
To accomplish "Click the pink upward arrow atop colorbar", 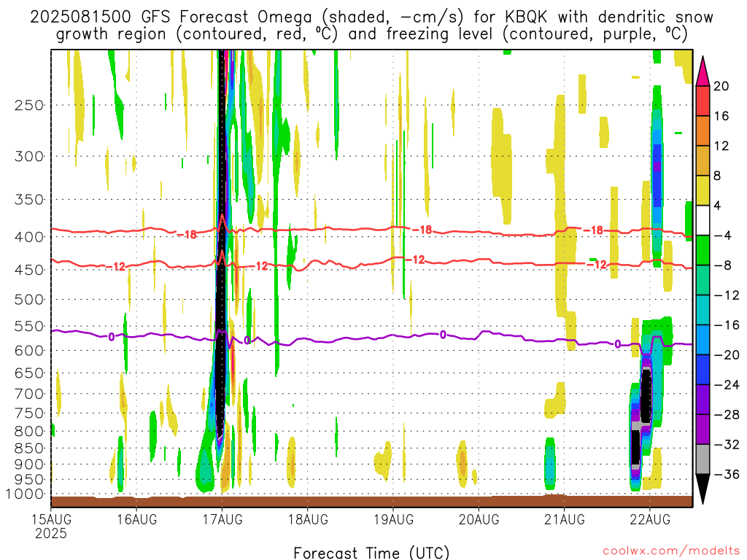I will click(703, 71).
